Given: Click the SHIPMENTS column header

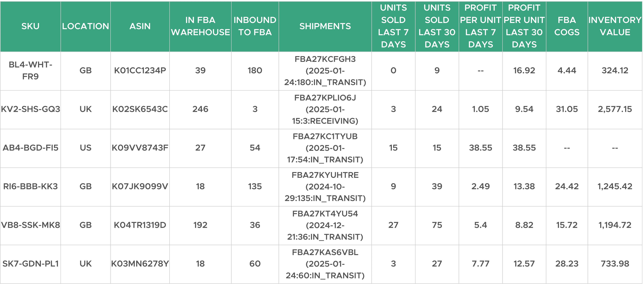Looking at the screenshot, I should coord(325,26).
